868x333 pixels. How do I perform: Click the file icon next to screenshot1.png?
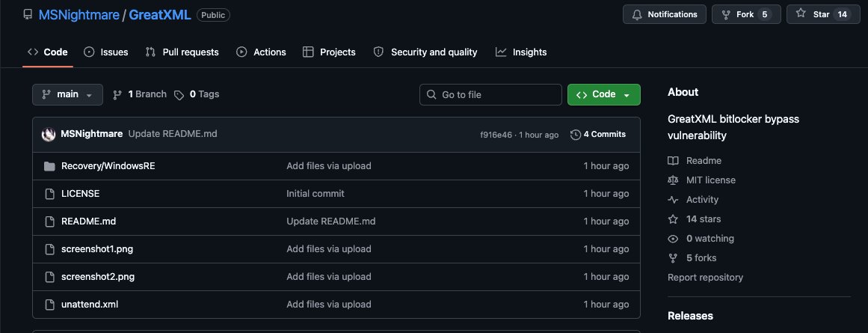tap(50, 249)
